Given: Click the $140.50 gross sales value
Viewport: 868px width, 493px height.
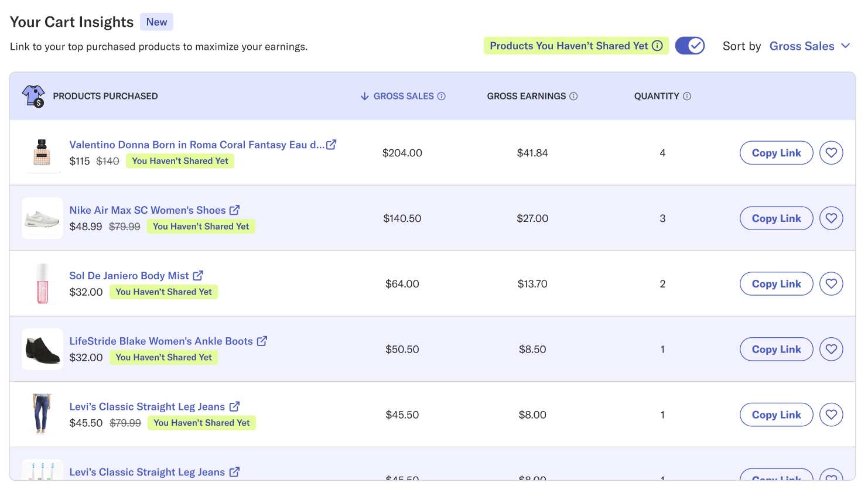Looking at the screenshot, I should click(x=402, y=218).
